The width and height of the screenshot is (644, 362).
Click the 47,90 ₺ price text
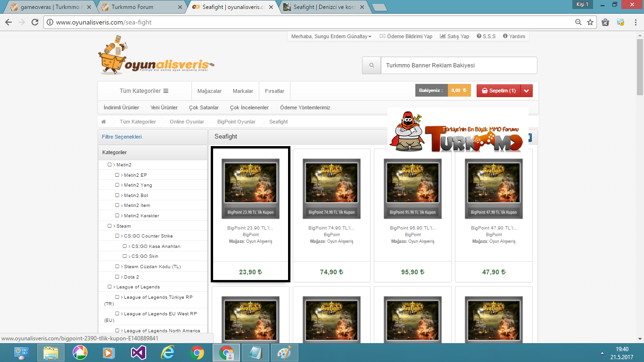[x=494, y=272]
